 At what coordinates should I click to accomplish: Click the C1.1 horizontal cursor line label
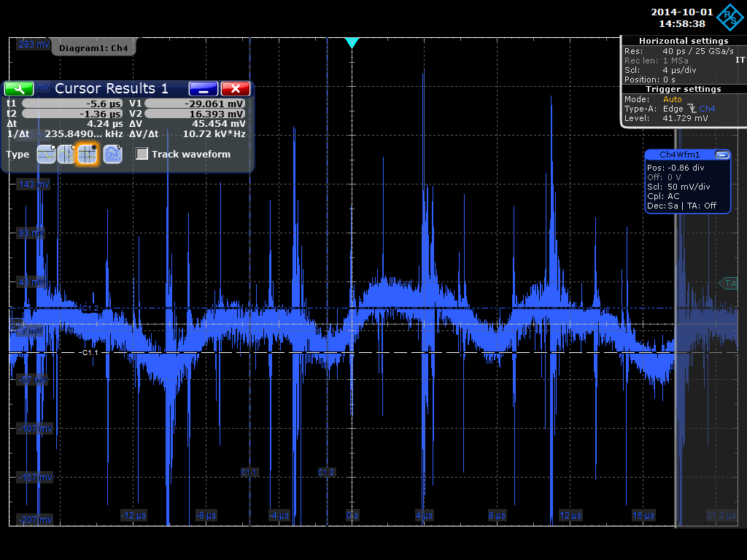tap(90, 353)
